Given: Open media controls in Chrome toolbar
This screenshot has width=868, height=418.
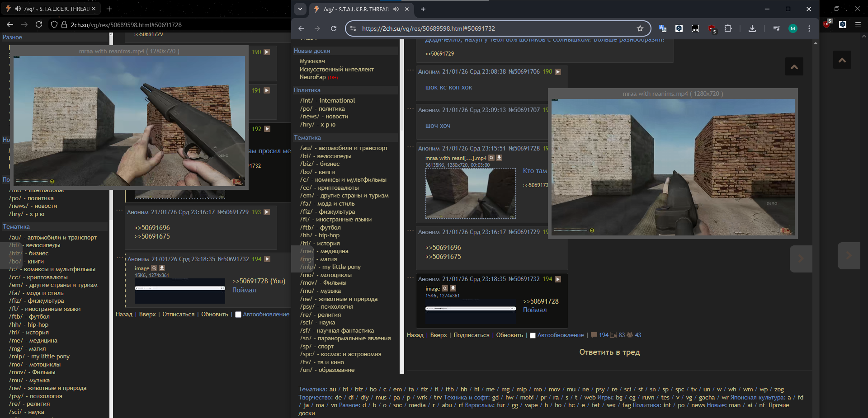Looking at the screenshot, I should coord(777,28).
